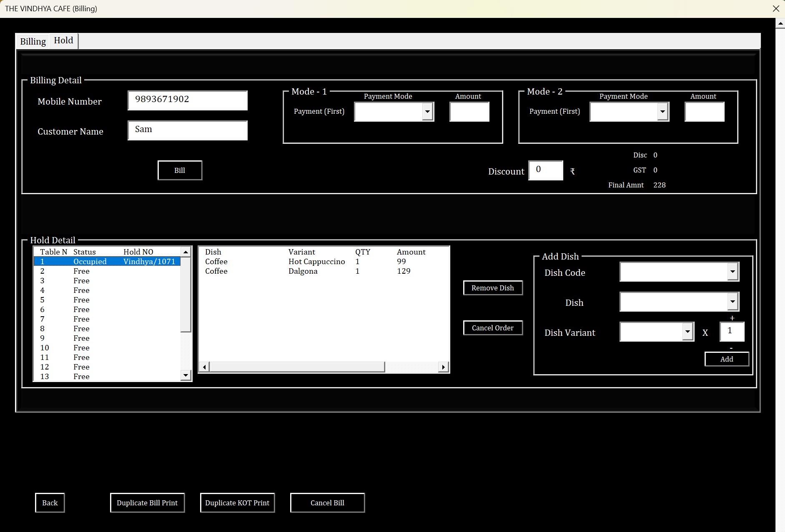Decrease quantity with the minus stepper
The image size is (785, 532).
[x=731, y=347]
